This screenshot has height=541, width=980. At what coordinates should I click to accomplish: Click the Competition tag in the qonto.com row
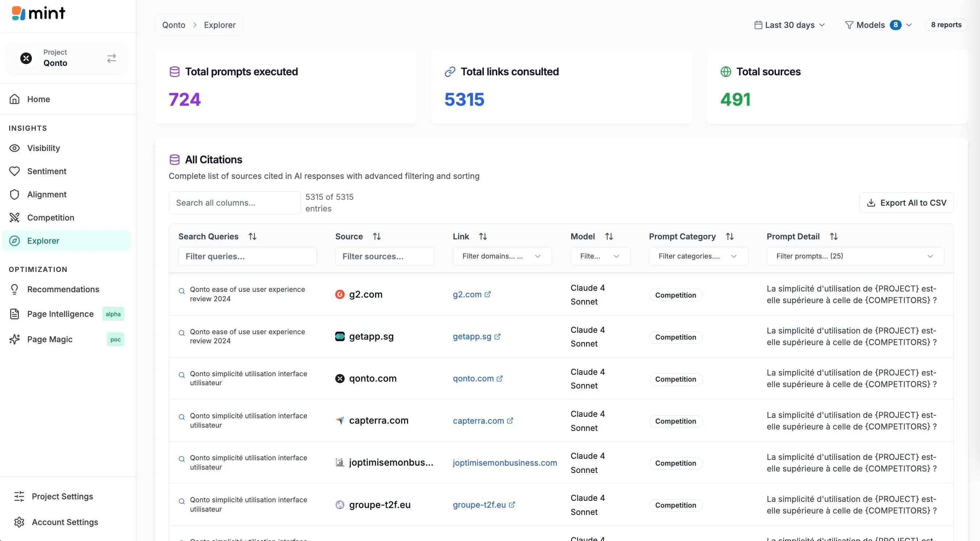676,379
